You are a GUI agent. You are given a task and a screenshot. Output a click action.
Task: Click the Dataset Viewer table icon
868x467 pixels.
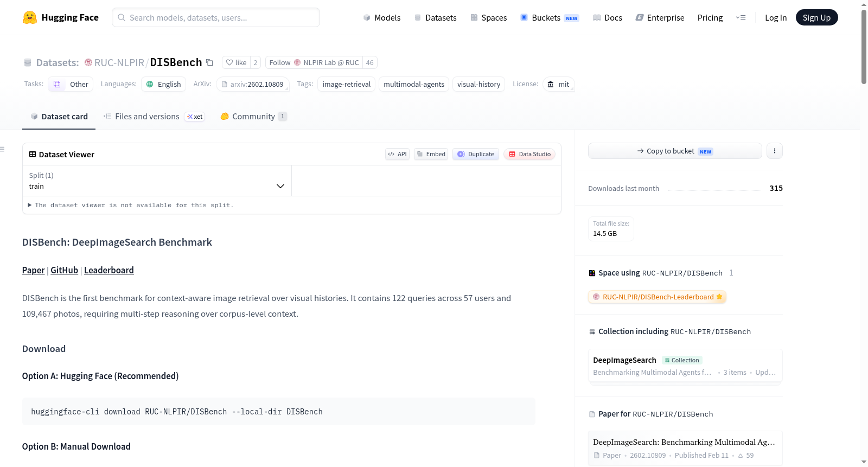[33, 154]
